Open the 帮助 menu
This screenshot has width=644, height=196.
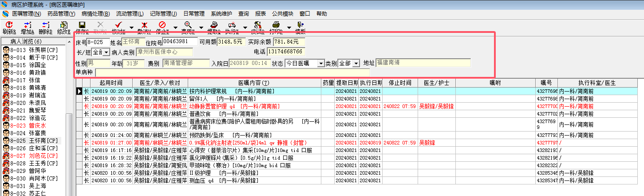point(322,14)
